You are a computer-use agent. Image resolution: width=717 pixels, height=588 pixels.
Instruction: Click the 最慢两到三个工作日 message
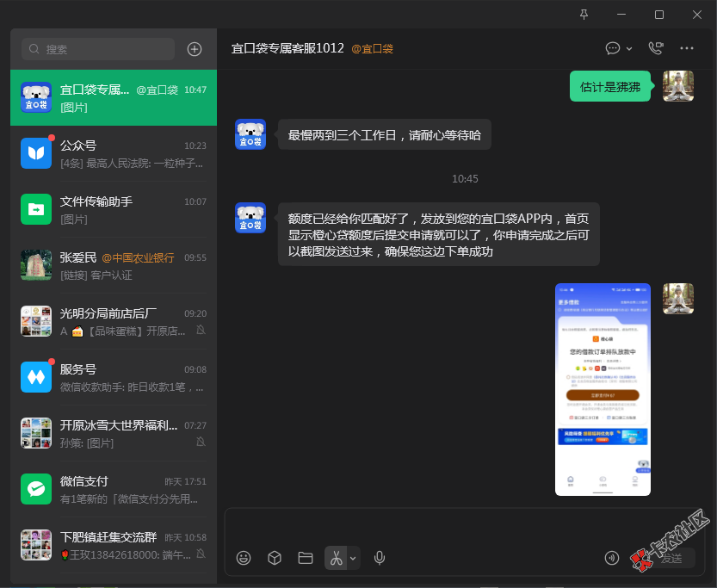[x=385, y=135]
